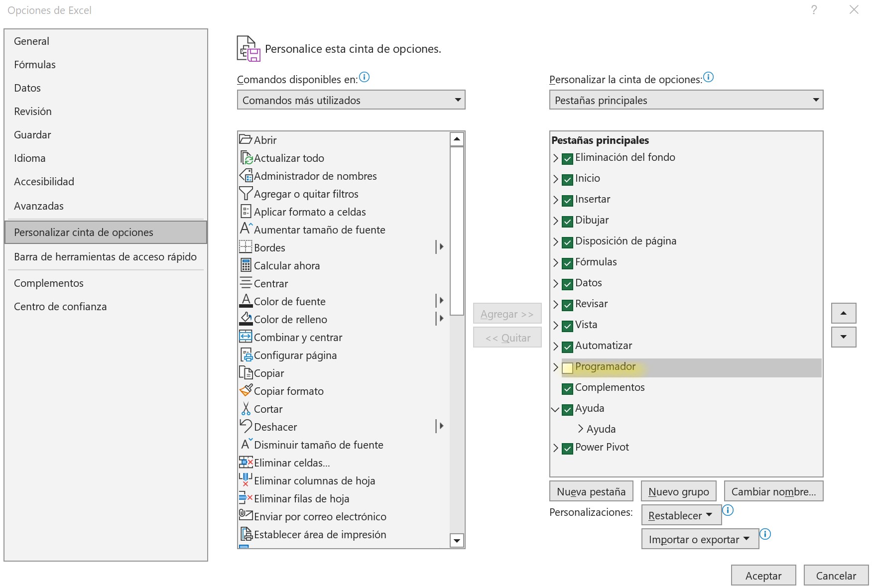Uncheck the Complementos tab checkbox
The height and width of the screenshot is (588, 872).
point(566,389)
